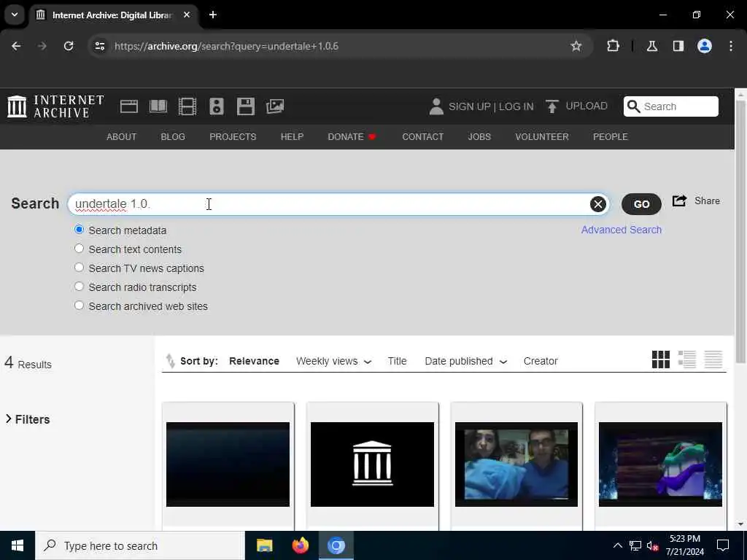The height and width of the screenshot is (560, 747).
Task: Switch to extended list view
Action: pyautogui.click(x=687, y=359)
